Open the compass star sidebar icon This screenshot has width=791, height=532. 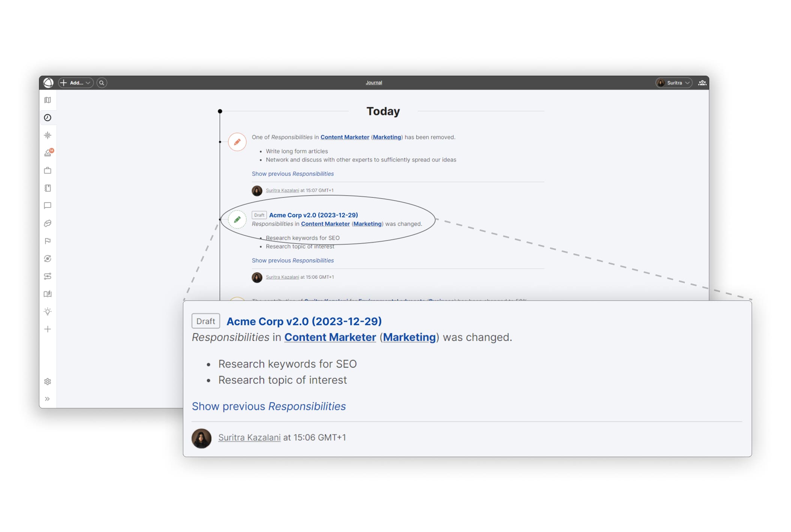48,135
